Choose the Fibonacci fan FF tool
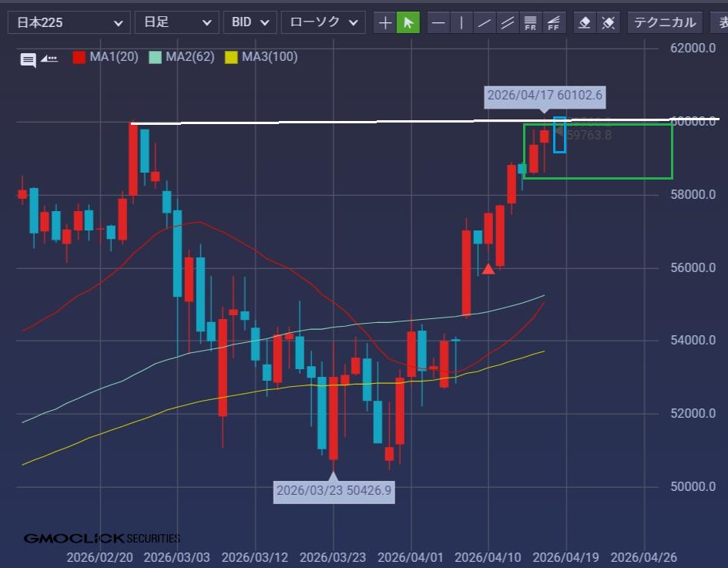Viewport: 728px width, 568px height. pos(553,22)
